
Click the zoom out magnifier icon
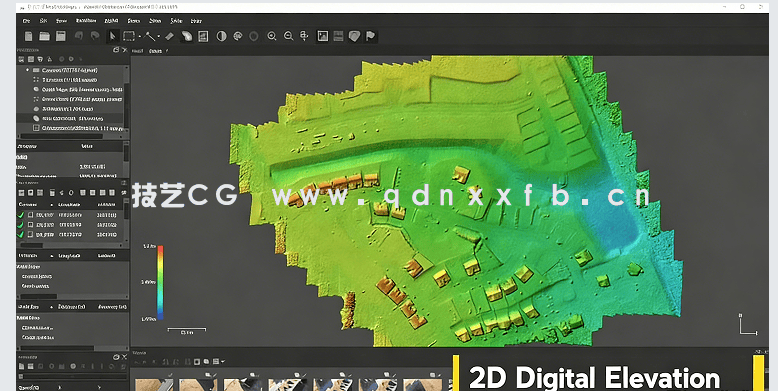click(x=288, y=36)
